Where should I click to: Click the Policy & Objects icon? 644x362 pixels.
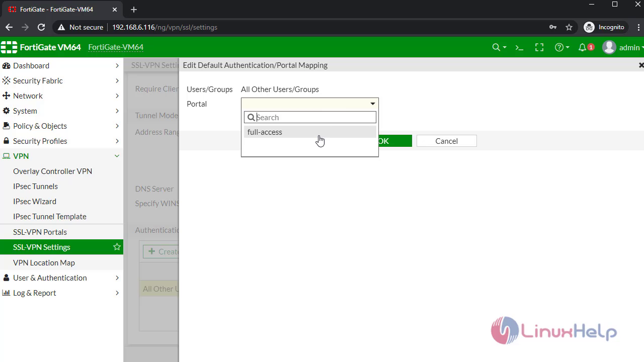tap(7, 126)
